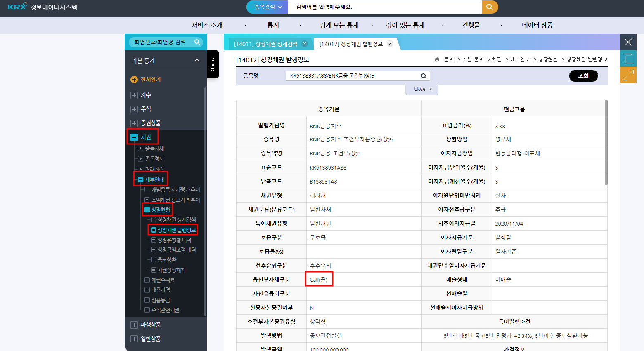This screenshot has width=644, height=351.
Task: Open 상장유형별 내역 page
Action: [x=174, y=240]
